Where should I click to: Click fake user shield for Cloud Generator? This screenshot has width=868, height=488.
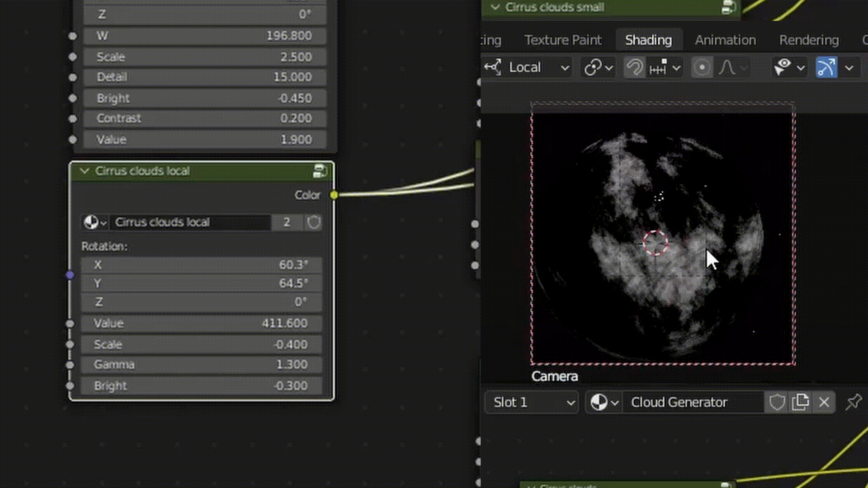(x=777, y=402)
